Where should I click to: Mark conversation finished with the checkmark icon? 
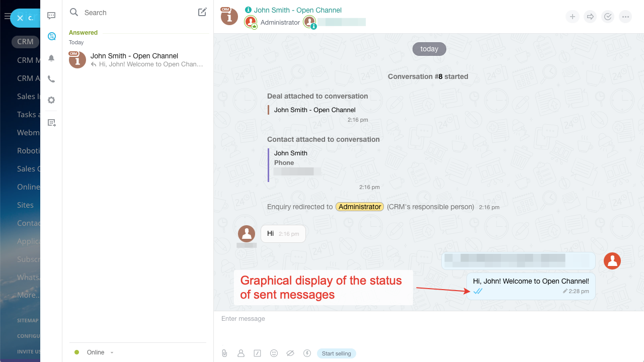click(608, 17)
